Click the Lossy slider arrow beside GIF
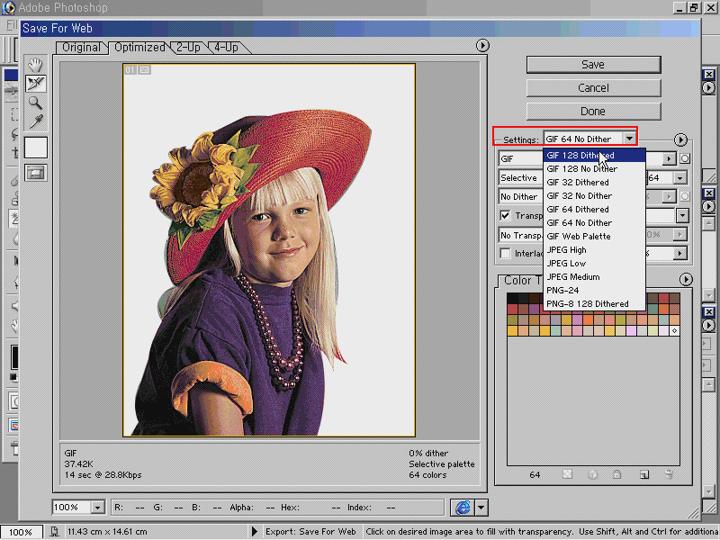Screen dimensions: 720x540 (669, 158)
